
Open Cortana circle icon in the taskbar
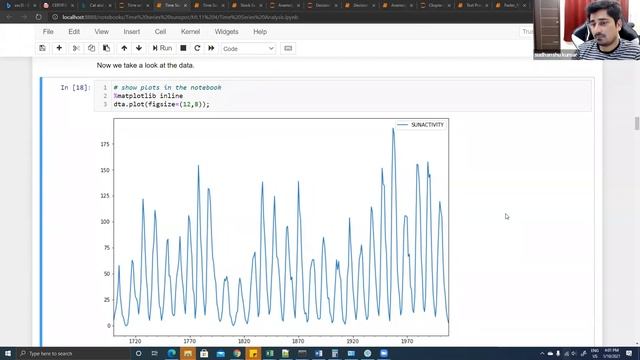coord(138,353)
